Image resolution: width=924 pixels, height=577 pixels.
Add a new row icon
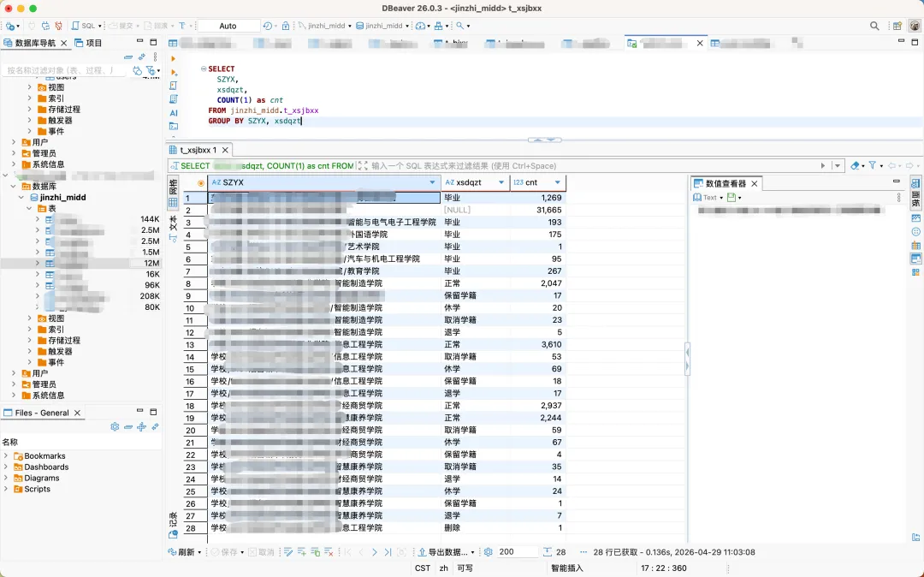click(302, 552)
